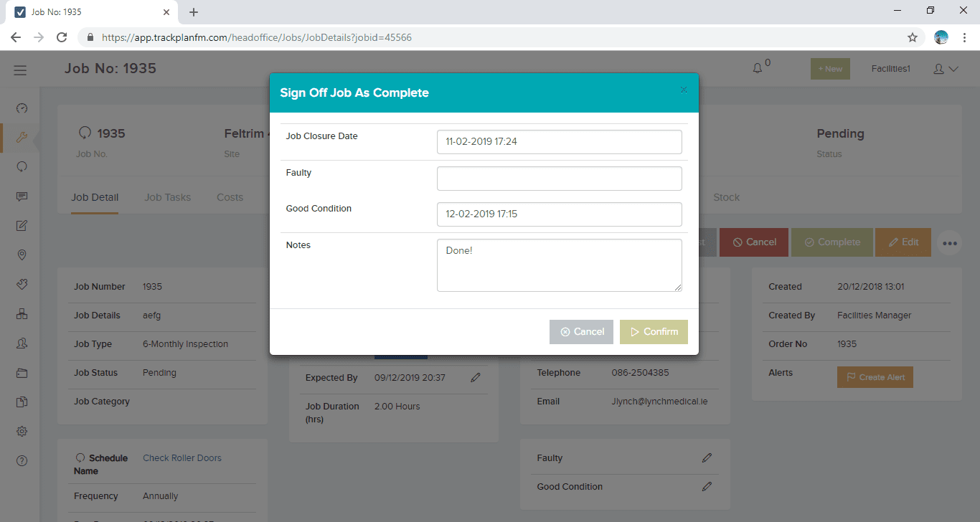Click the Notes text area containing Done!
980x522 pixels.
pyautogui.click(x=559, y=265)
